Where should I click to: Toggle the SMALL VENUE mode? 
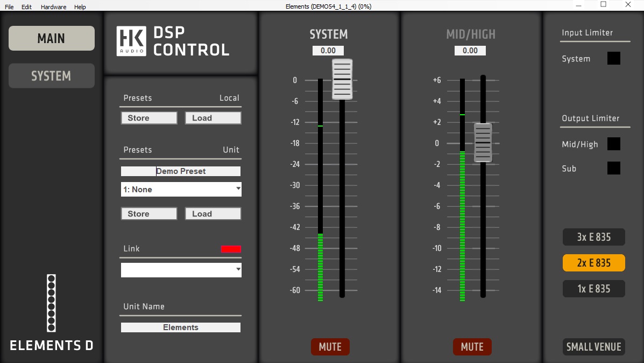pyautogui.click(x=593, y=347)
